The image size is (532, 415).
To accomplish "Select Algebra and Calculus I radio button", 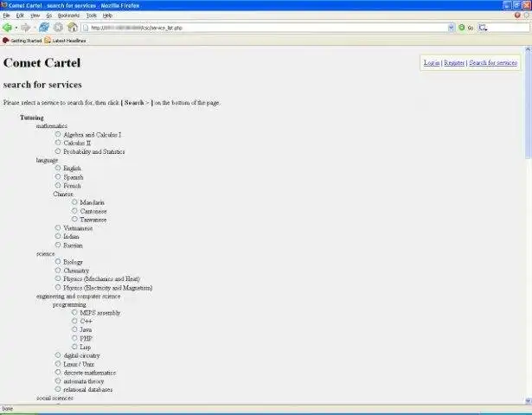I will point(58,134).
